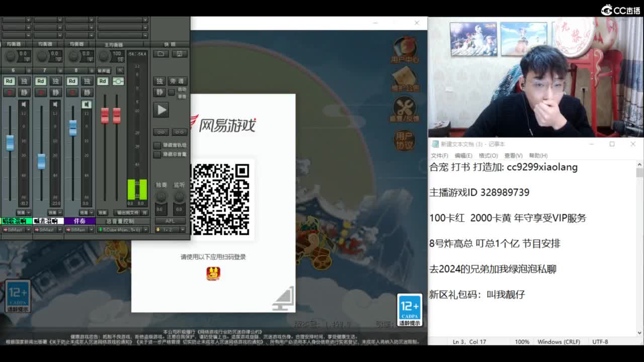
Task: Click the master channel 效果 effect button
Action: (102, 213)
